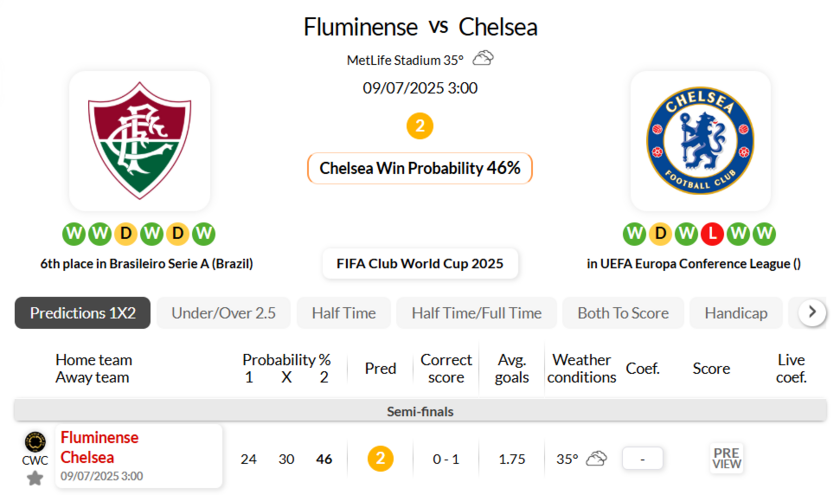Click the weather cloud icon near stadium

click(483, 59)
